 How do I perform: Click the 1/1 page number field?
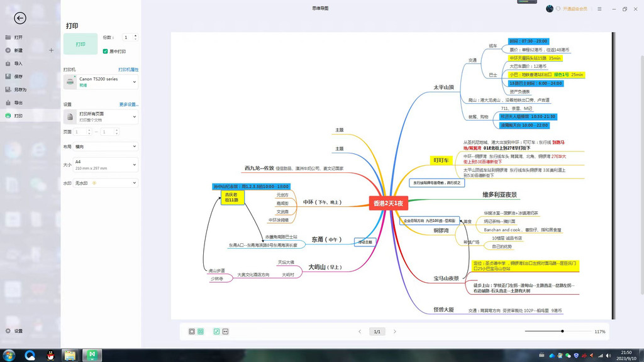pos(377,331)
